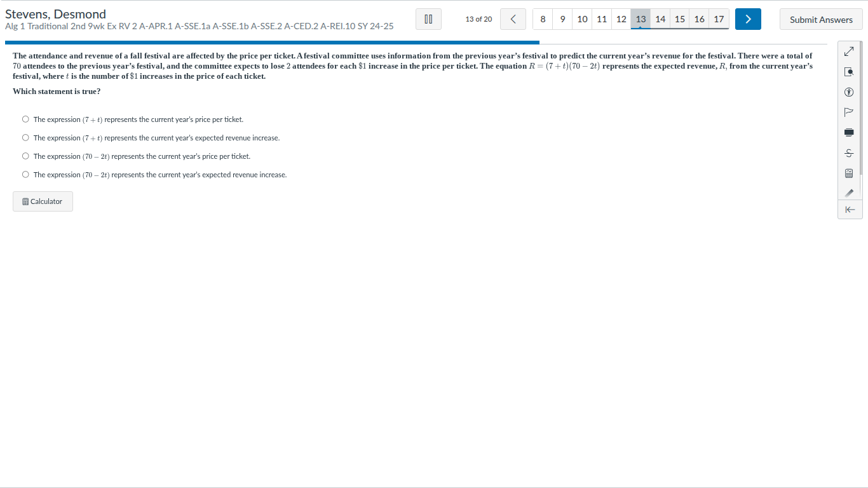This screenshot has height=488, width=868.
Task: Flag this question for review
Action: [848, 112]
